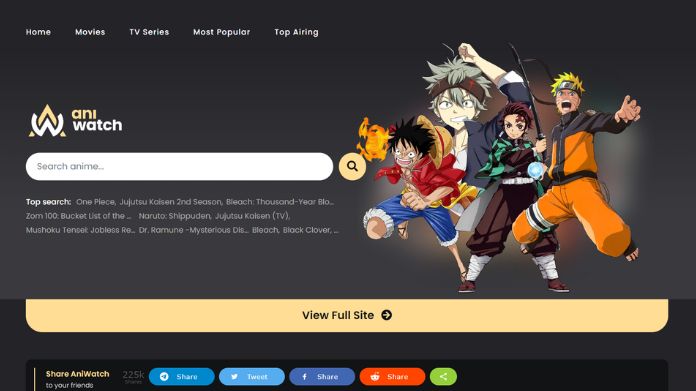Go to the Movies menu item
This screenshot has height=391, width=696.
click(x=90, y=32)
